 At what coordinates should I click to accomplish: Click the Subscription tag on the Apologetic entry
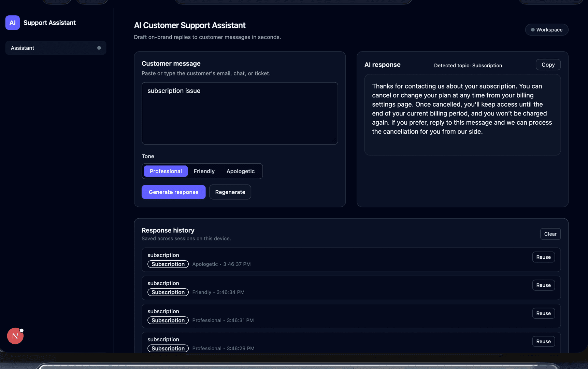click(x=168, y=264)
